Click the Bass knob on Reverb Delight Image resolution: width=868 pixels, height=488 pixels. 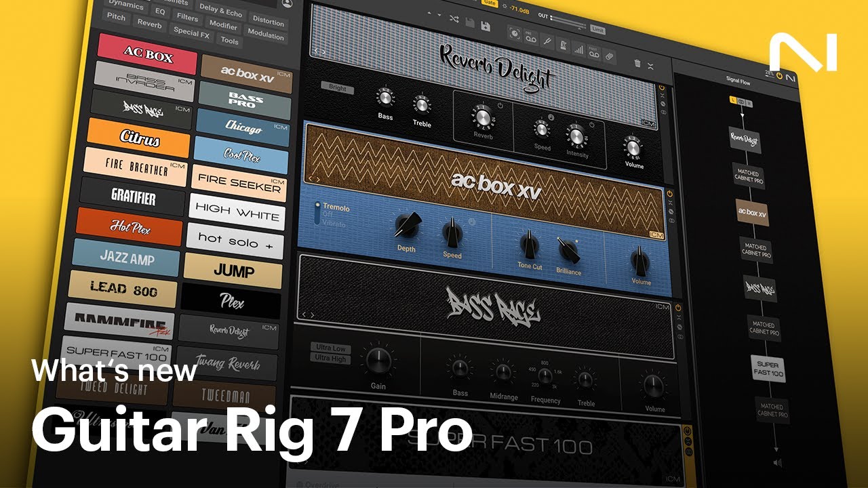click(x=385, y=98)
